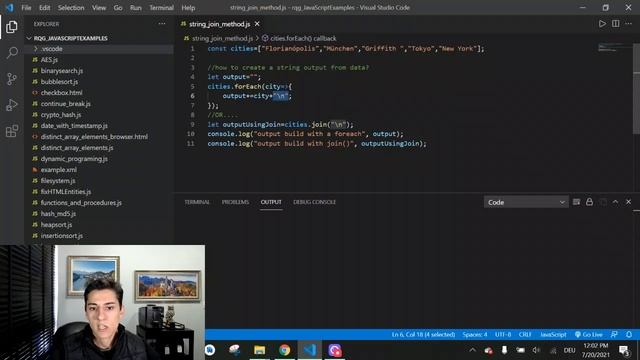Click breadcrumb cities.forEach() callback
The image size is (640, 360).
(x=303, y=38)
